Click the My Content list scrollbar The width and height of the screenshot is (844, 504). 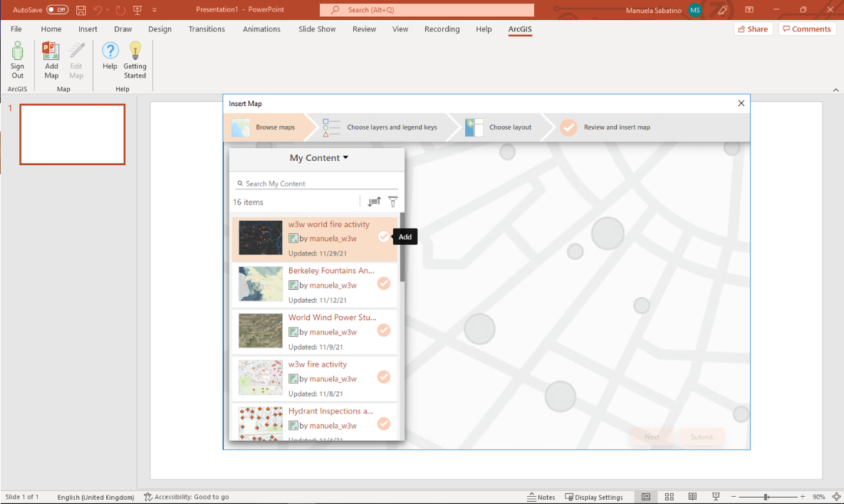[402, 248]
